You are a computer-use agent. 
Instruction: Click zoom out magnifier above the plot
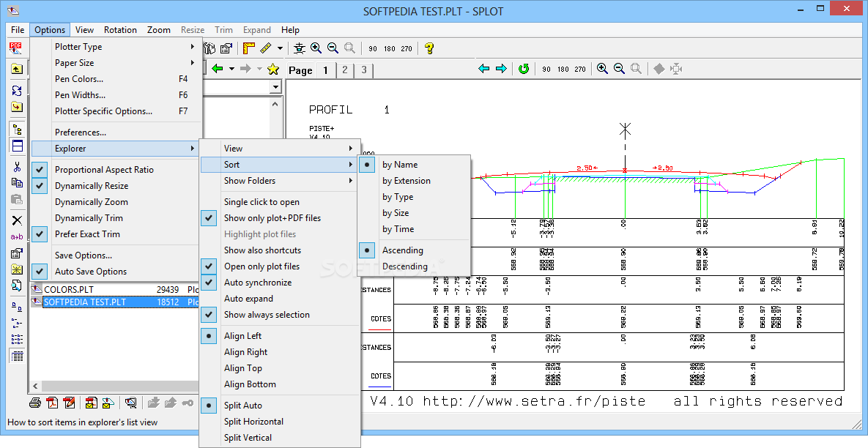point(619,69)
